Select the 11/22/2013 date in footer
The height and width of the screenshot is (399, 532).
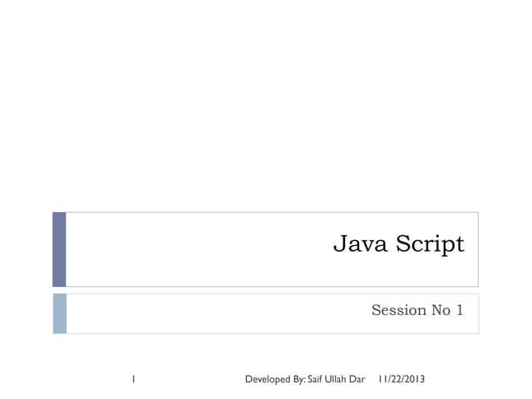(401, 380)
